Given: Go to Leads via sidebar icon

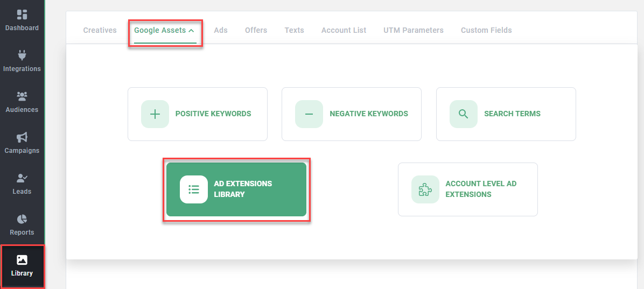Looking at the screenshot, I should click(22, 178).
